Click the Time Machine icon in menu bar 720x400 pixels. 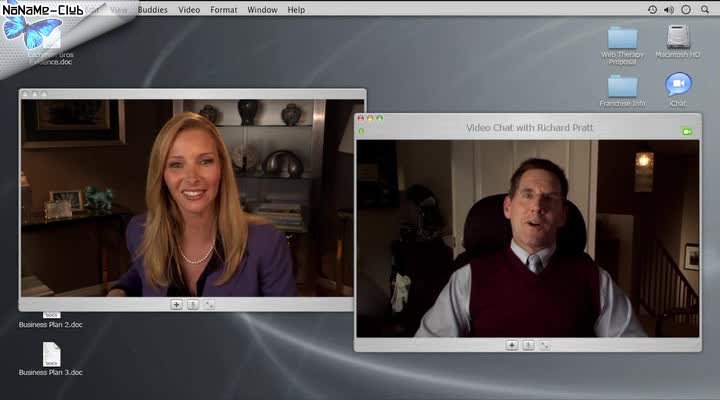pos(652,10)
